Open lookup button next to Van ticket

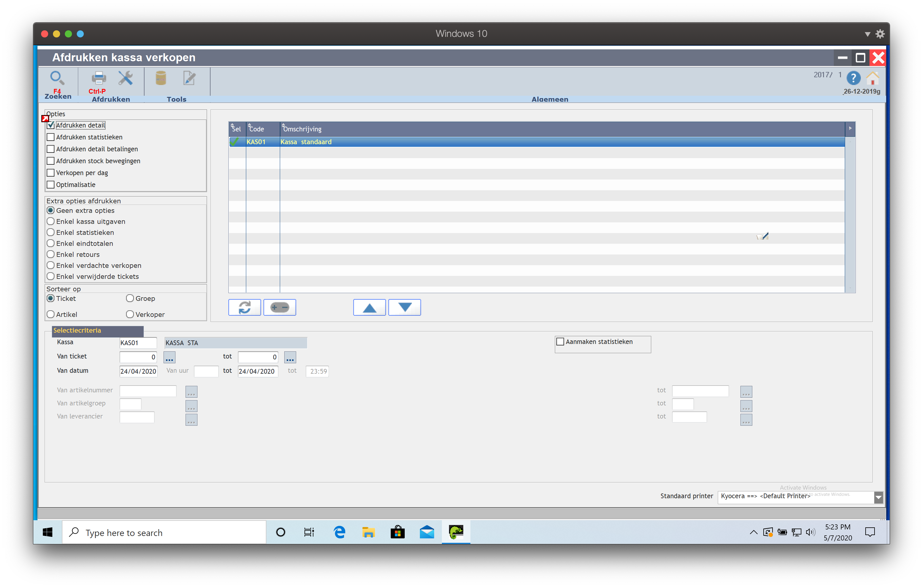coord(169,357)
